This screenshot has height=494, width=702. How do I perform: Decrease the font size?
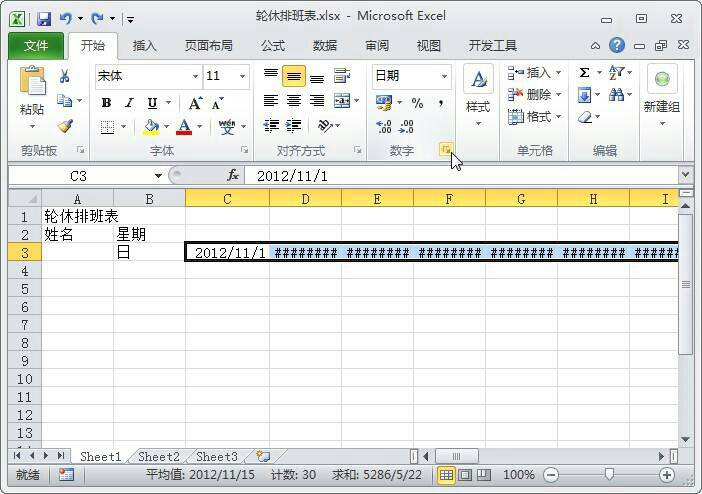point(218,103)
